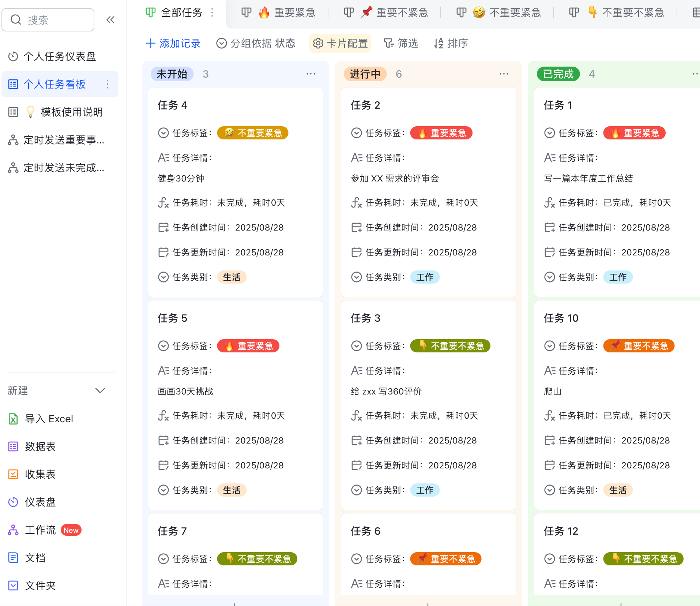Click 添加记录 to add record
The height and width of the screenshot is (606, 700).
173,44
